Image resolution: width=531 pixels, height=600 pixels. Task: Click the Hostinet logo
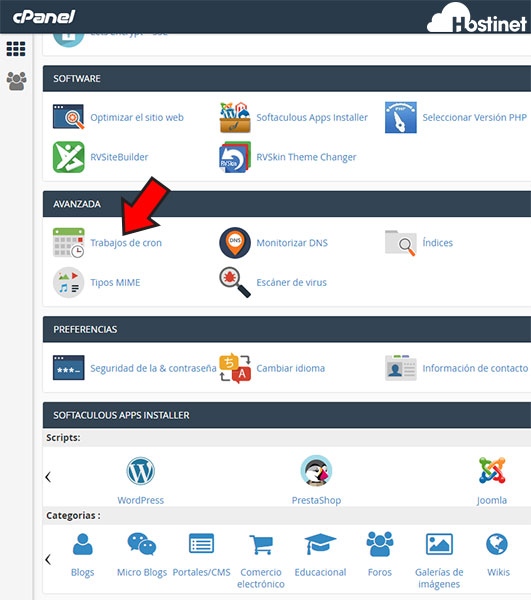(477, 18)
